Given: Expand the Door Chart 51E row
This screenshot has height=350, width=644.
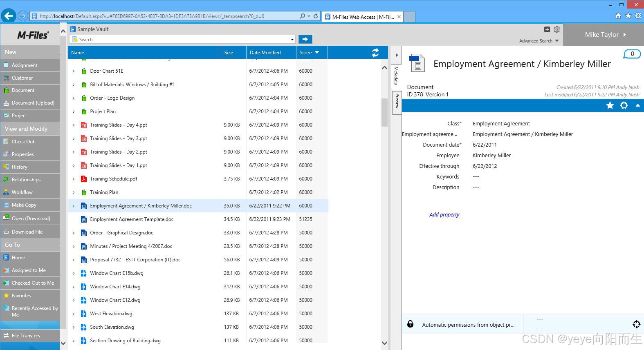Looking at the screenshot, I should [x=74, y=71].
